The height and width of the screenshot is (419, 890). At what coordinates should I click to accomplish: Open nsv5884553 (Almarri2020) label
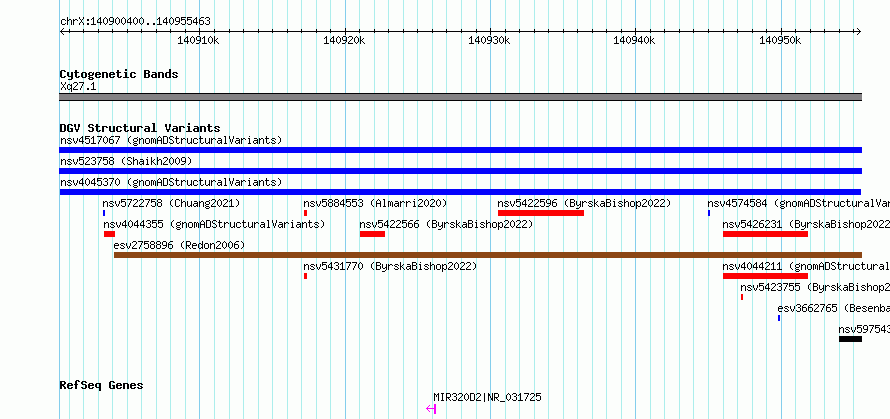click(x=375, y=203)
